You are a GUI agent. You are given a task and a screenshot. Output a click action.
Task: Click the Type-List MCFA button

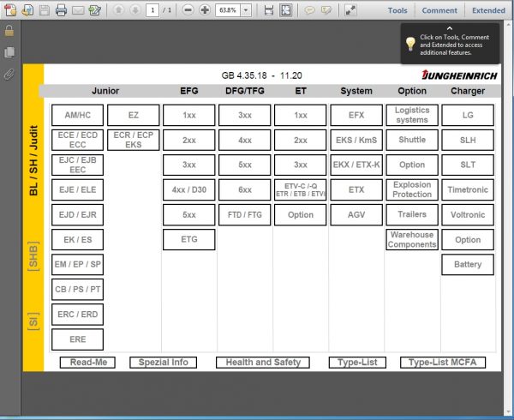(x=443, y=363)
